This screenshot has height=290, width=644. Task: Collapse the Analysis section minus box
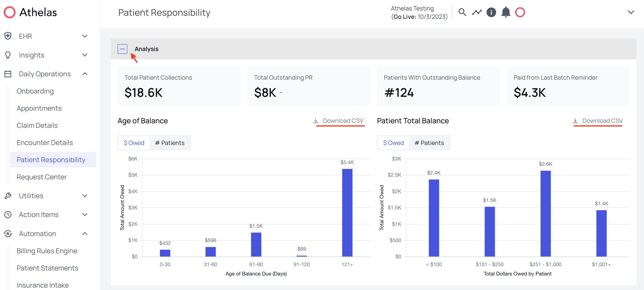pos(123,49)
